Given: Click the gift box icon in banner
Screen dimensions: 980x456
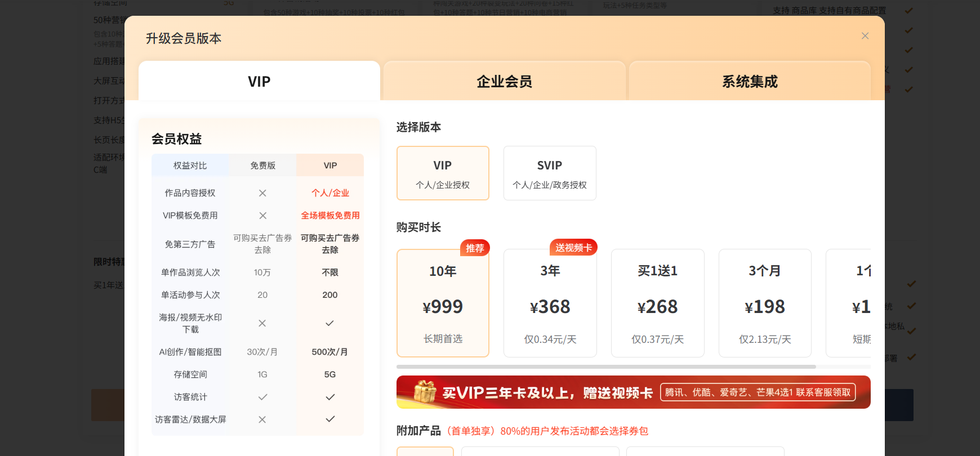Looking at the screenshot, I should [x=425, y=392].
